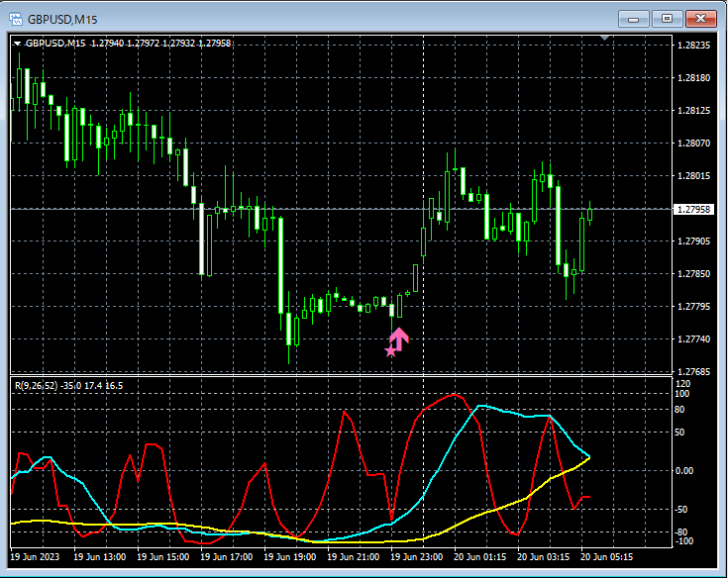The width and height of the screenshot is (728, 578).
Task: Click the current price label 1.27958
Action: (693, 209)
